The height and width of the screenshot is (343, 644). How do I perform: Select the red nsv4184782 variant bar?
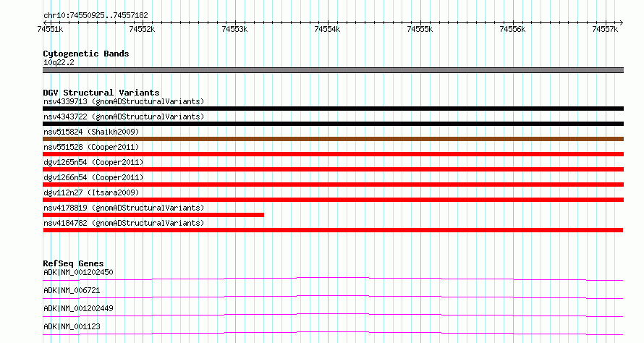333,230
